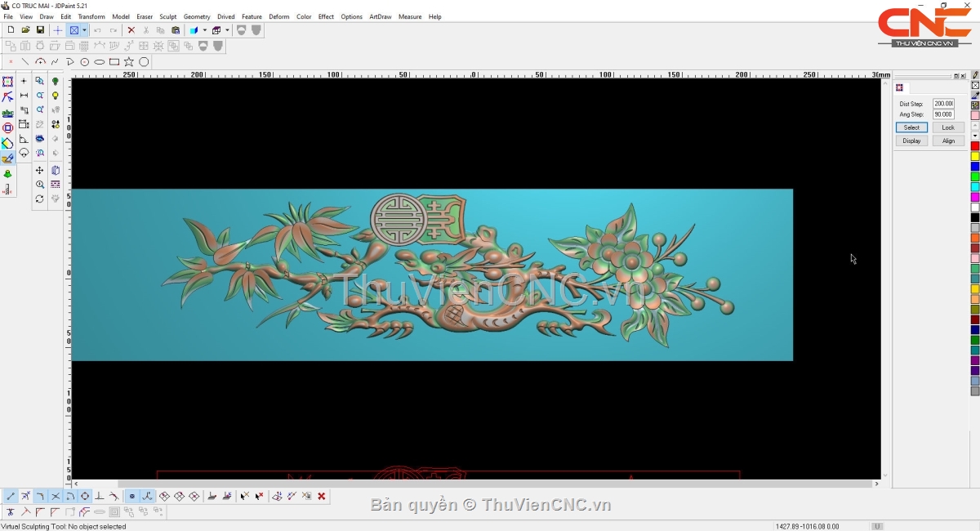Open the Sculpt menu
Image resolution: width=980 pixels, height=531 pixels.
tap(168, 16)
